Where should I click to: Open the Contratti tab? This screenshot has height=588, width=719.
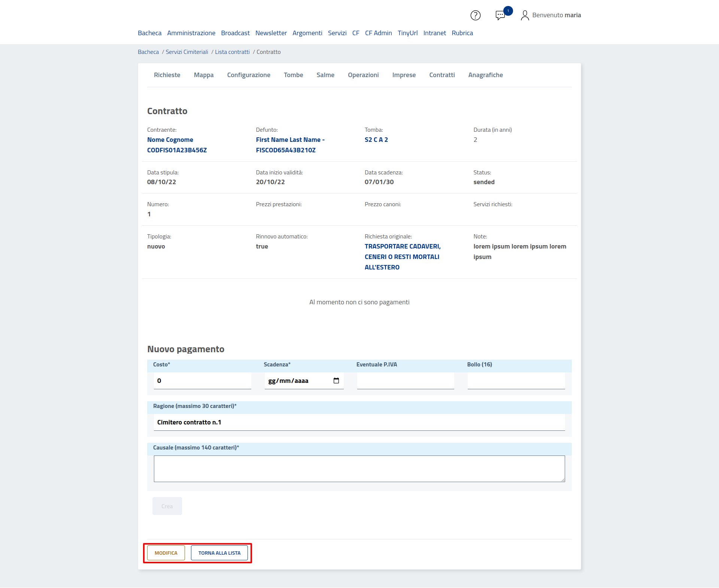pos(442,75)
